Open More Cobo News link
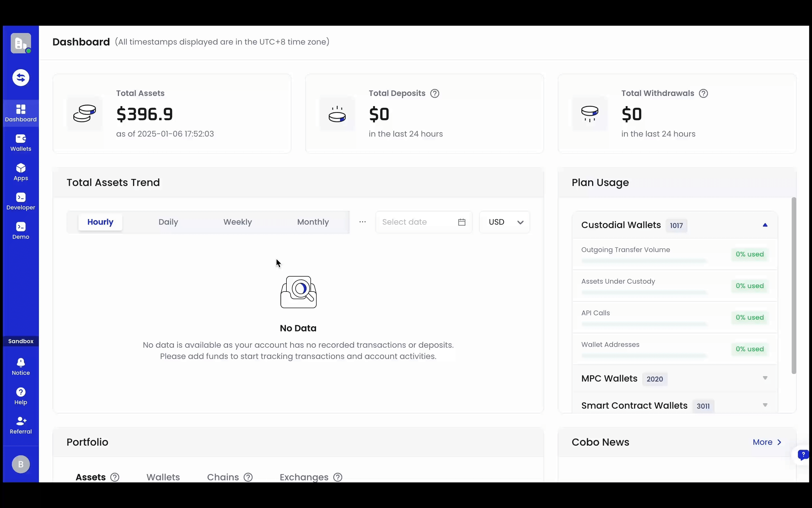This screenshot has width=812, height=508. (767, 442)
